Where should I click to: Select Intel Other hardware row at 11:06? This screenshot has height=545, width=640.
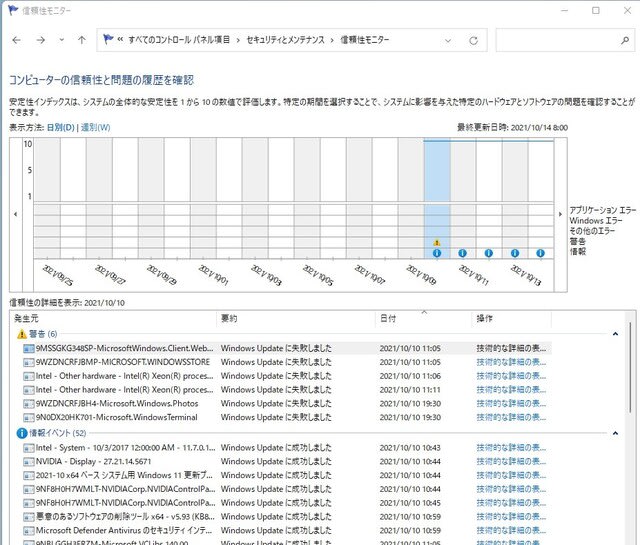(287, 376)
